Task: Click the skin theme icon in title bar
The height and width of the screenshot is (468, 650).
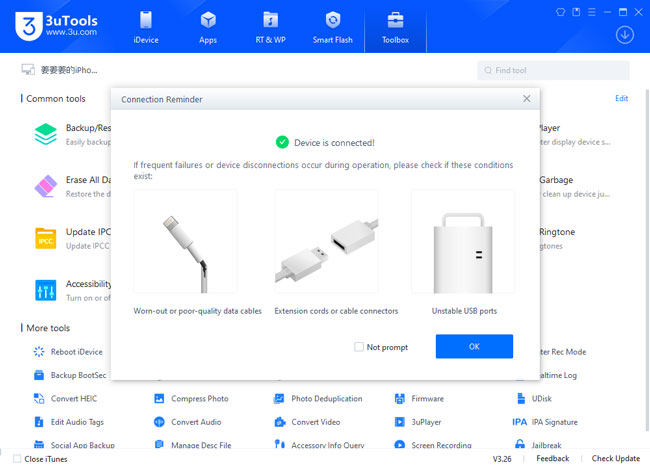Action: point(560,12)
